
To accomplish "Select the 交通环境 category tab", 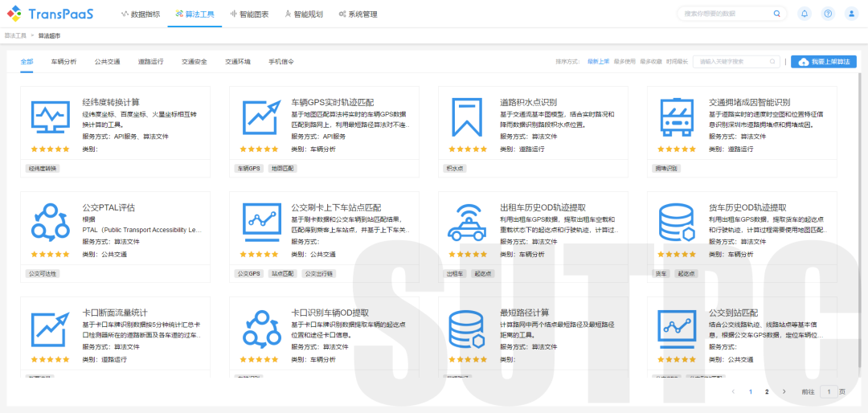I will tap(237, 62).
